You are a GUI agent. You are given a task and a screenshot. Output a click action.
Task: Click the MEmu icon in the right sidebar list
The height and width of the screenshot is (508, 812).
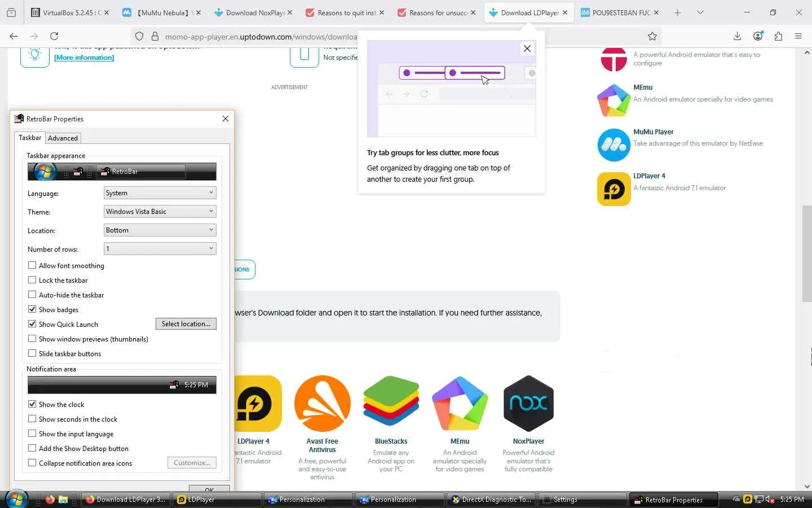(614, 100)
